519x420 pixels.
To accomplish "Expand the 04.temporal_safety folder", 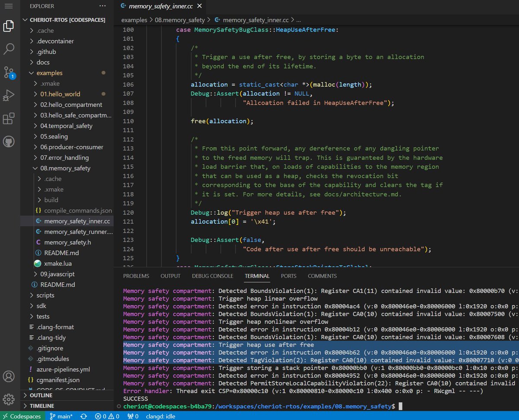I will click(67, 126).
